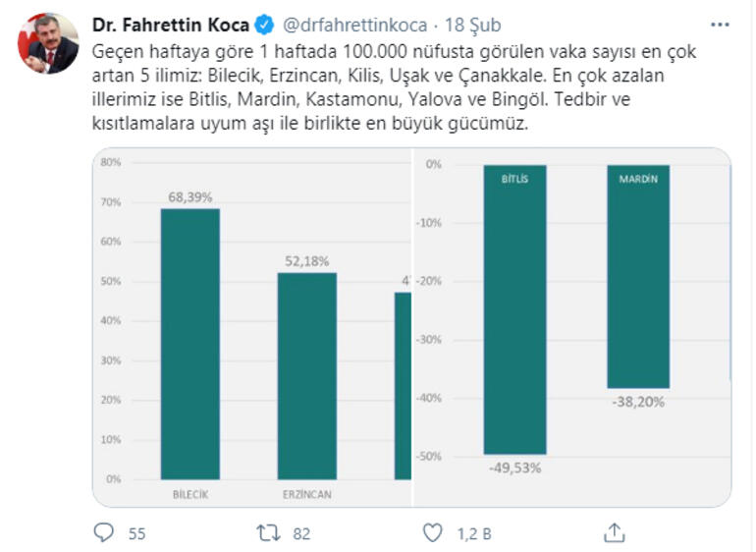
Task: Click the Bilecik 68,39% bar
Action: pos(189,344)
